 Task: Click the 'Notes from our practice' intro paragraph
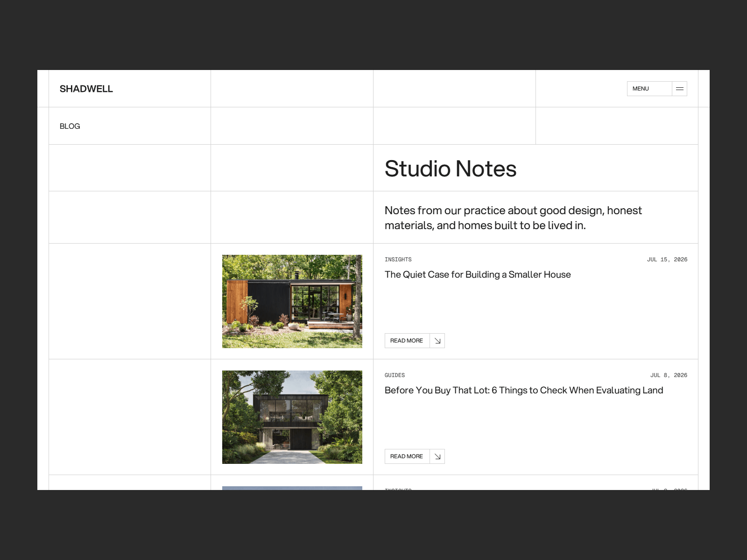[x=513, y=218]
